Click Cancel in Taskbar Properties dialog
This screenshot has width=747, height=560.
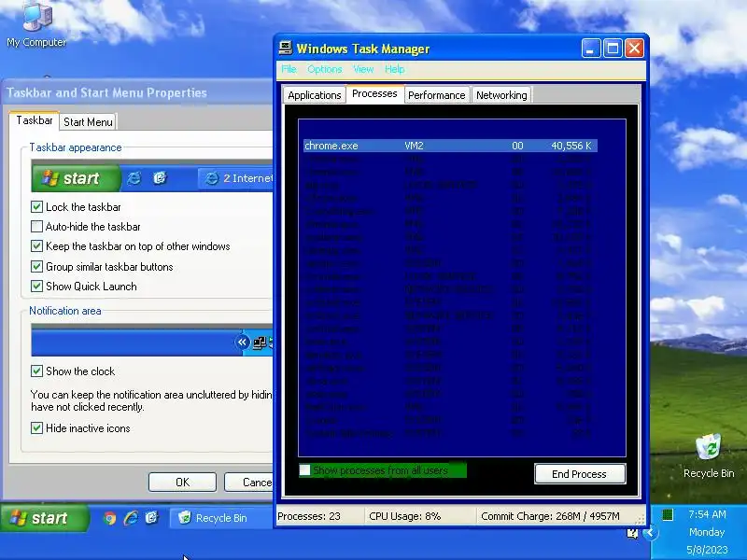pos(248,482)
